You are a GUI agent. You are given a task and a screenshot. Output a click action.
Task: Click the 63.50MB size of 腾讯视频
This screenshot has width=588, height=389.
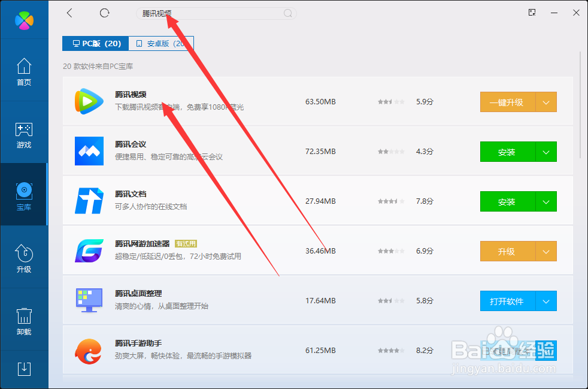click(320, 102)
